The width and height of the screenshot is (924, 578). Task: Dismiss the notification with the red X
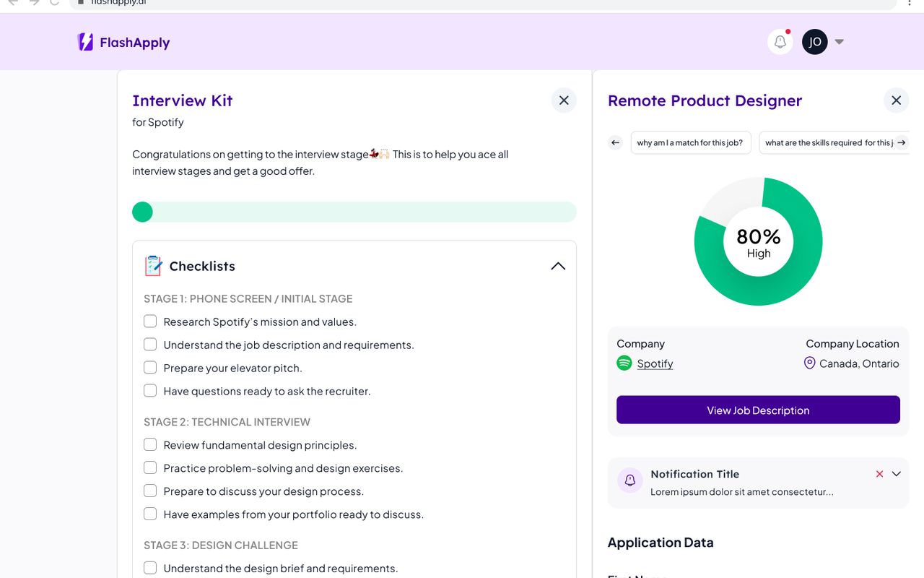(879, 473)
